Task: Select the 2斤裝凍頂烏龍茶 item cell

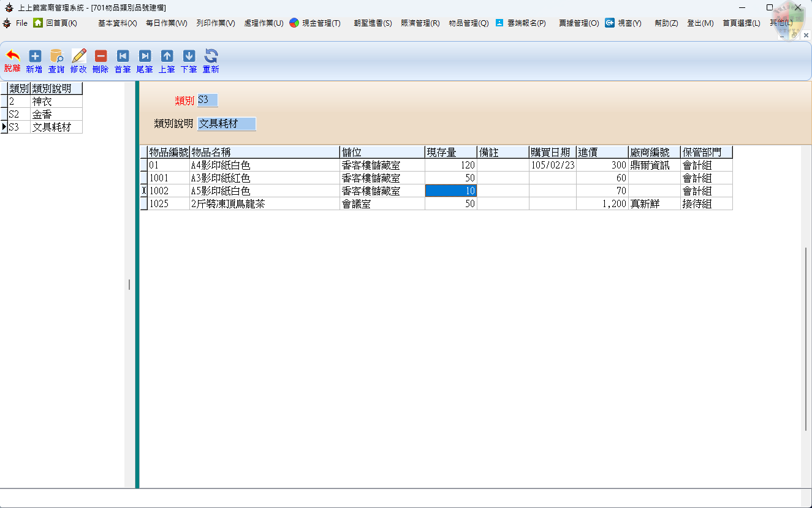Action: (264, 204)
